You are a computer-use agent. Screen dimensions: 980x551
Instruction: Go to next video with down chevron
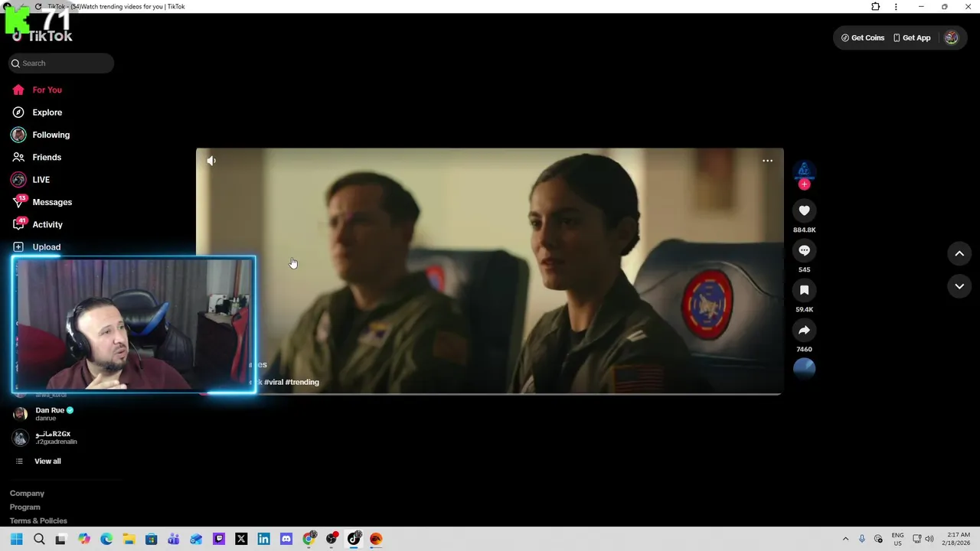click(959, 286)
